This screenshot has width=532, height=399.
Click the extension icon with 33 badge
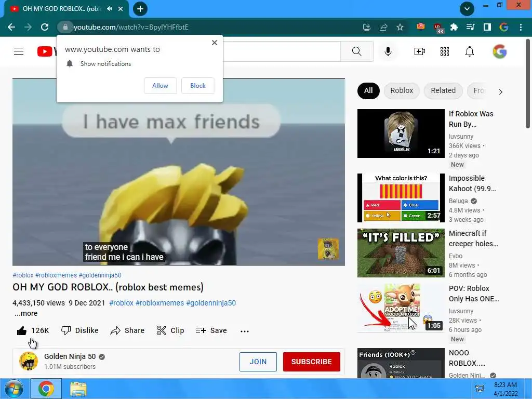(x=437, y=28)
